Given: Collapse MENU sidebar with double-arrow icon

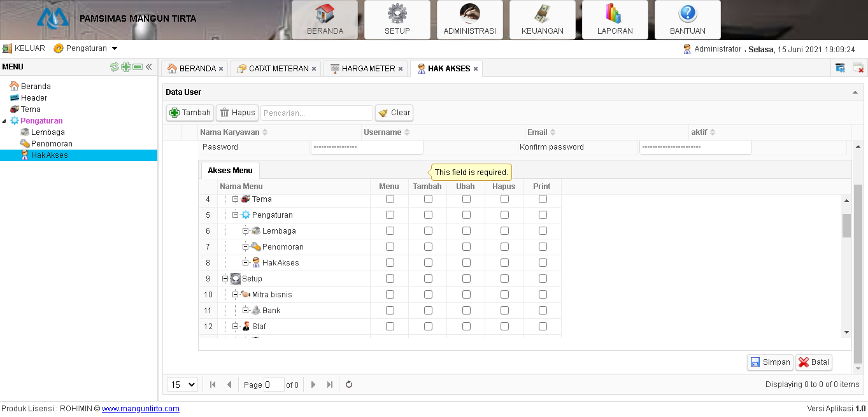Looking at the screenshot, I should [149, 67].
